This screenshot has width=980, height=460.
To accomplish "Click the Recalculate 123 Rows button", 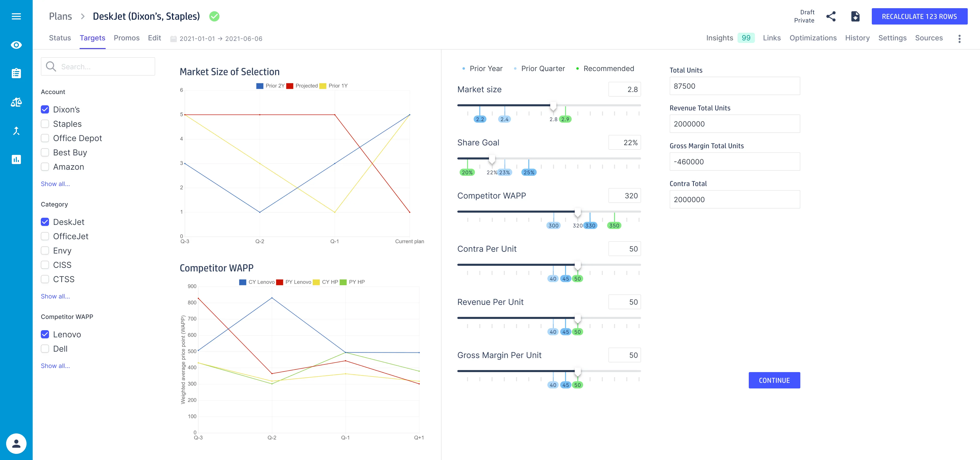I will coord(919,16).
